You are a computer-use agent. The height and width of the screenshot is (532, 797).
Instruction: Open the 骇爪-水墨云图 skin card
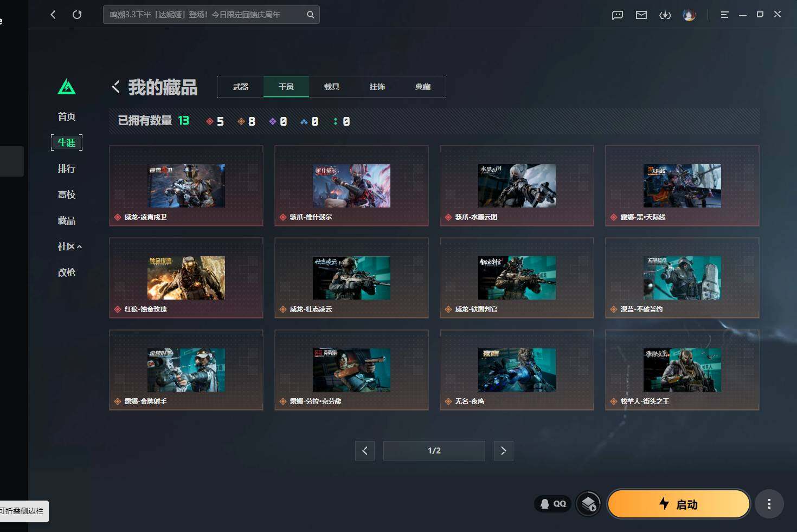coord(517,186)
